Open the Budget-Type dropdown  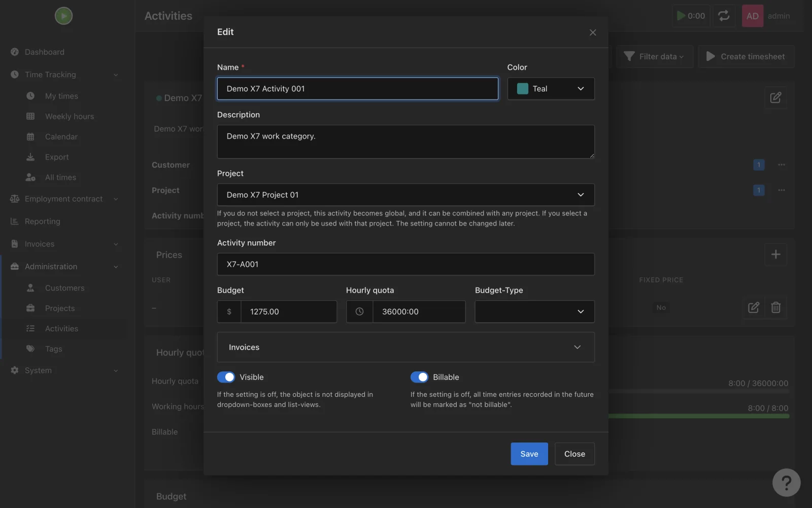534,311
